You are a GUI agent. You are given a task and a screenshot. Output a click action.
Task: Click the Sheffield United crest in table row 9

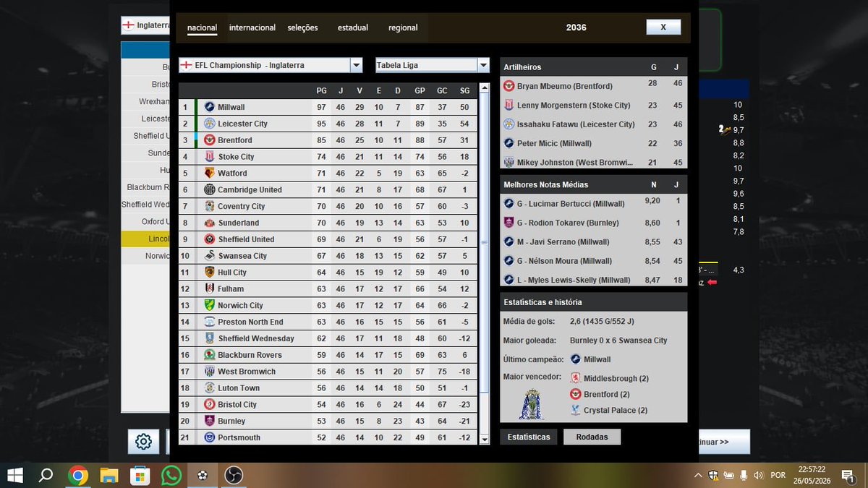pyautogui.click(x=210, y=239)
